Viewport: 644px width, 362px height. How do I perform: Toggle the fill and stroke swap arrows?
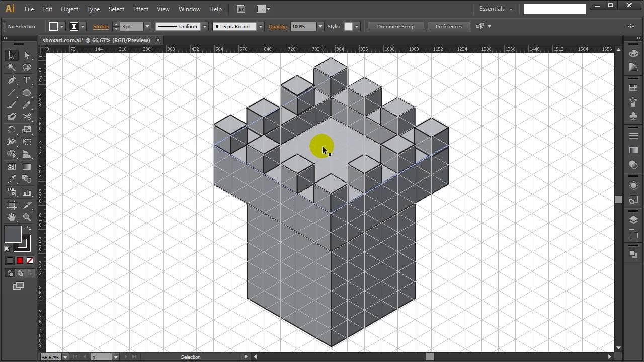(x=29, y=229)
